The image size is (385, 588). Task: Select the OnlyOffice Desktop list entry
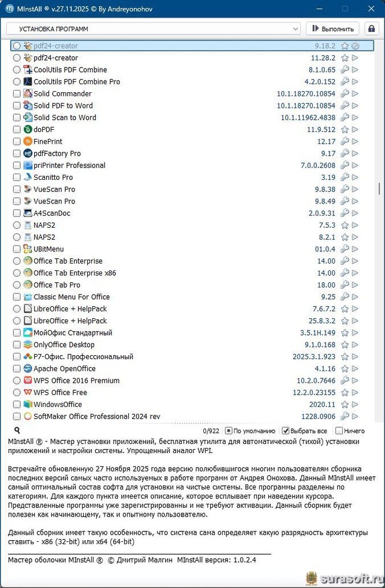coord(63,345)
